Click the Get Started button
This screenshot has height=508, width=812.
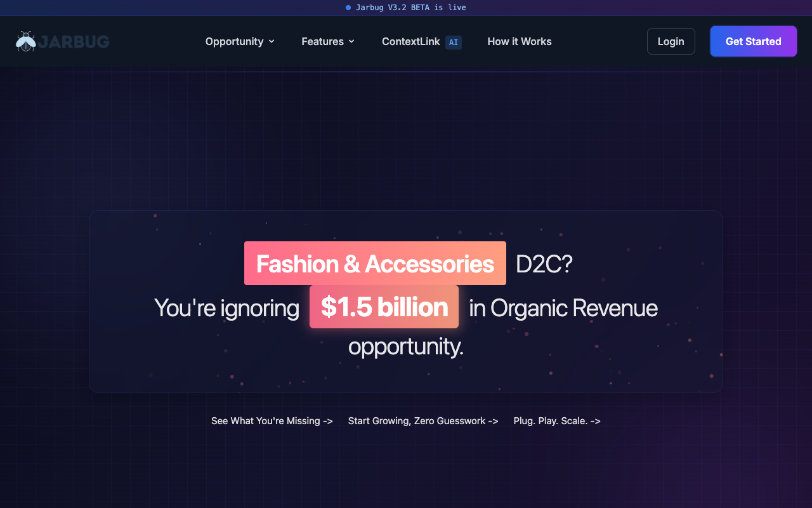coord(754,41)
